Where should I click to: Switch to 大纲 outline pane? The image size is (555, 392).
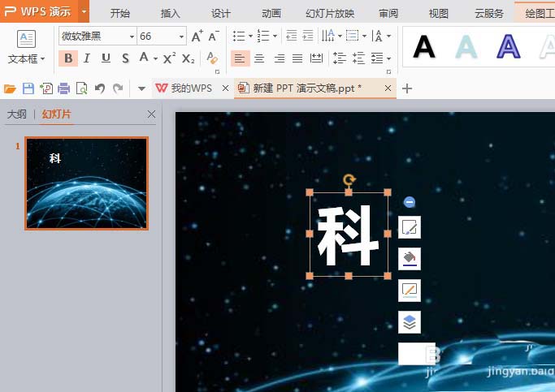[x=16, y=114]
